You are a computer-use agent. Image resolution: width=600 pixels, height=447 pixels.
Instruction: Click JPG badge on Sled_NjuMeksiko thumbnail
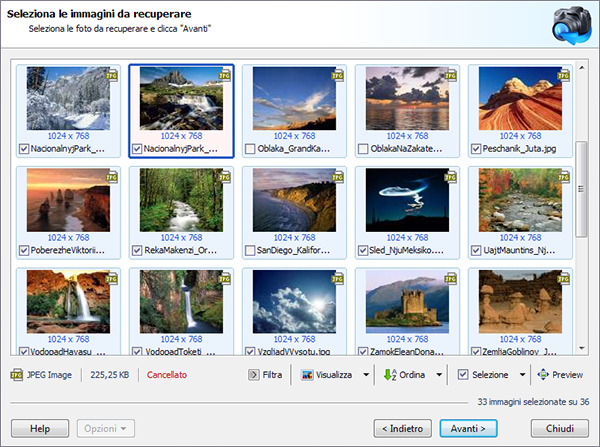(x=451, y=177)
